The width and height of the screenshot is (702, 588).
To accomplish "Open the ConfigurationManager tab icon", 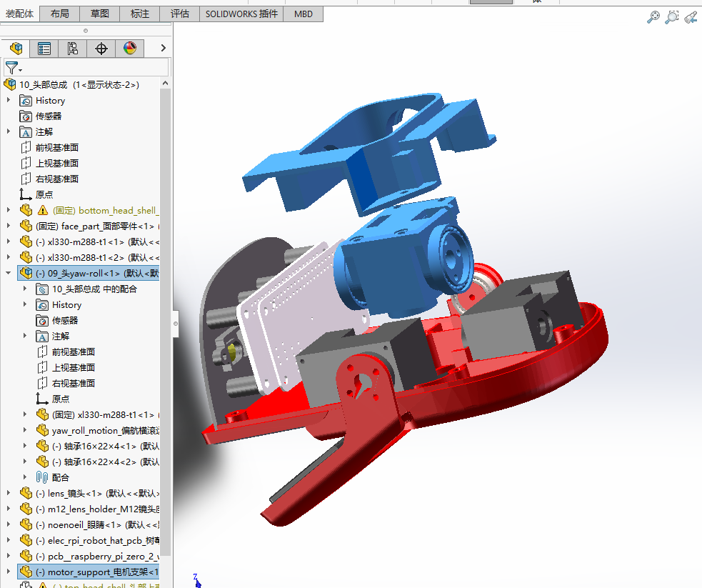I will (x=73, y=49).
